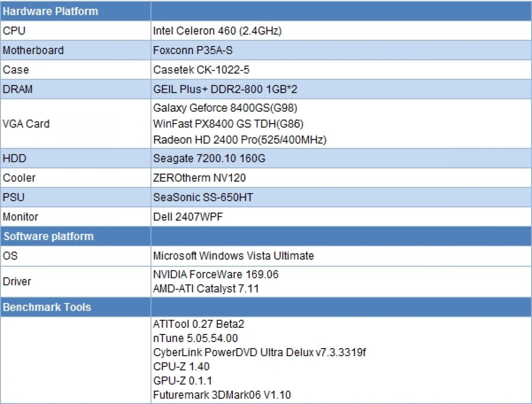Click the 'HDD' label
The height and width of the screenshot is (404, 532).
(x=14, y=158)
